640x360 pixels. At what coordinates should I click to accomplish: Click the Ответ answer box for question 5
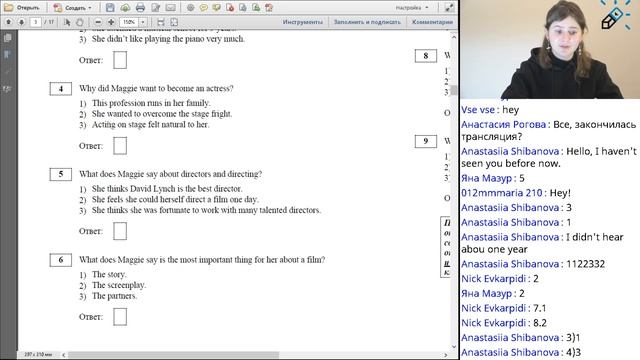click(x=120, y=231)
